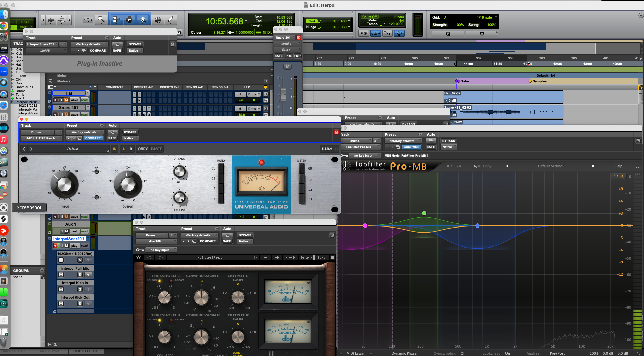
Task: Adjust the Snare 201 send fader
Action: click(283, 95)
